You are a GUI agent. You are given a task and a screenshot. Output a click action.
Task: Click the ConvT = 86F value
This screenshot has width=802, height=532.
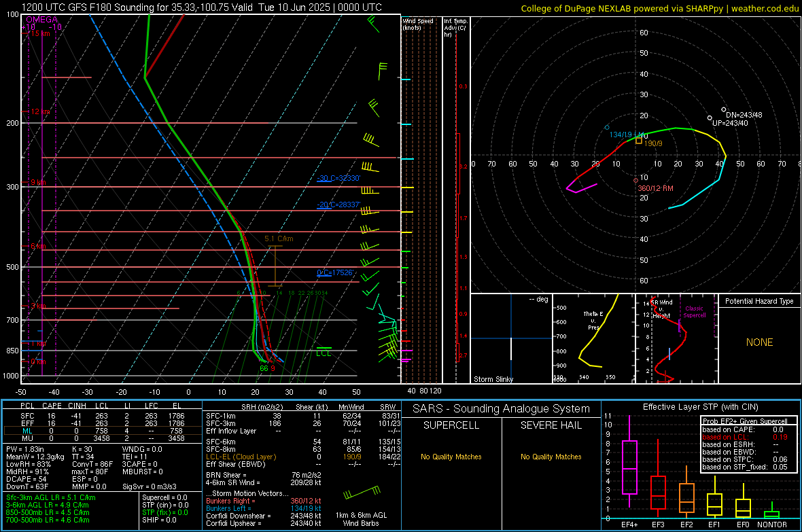tap(92, 464)
